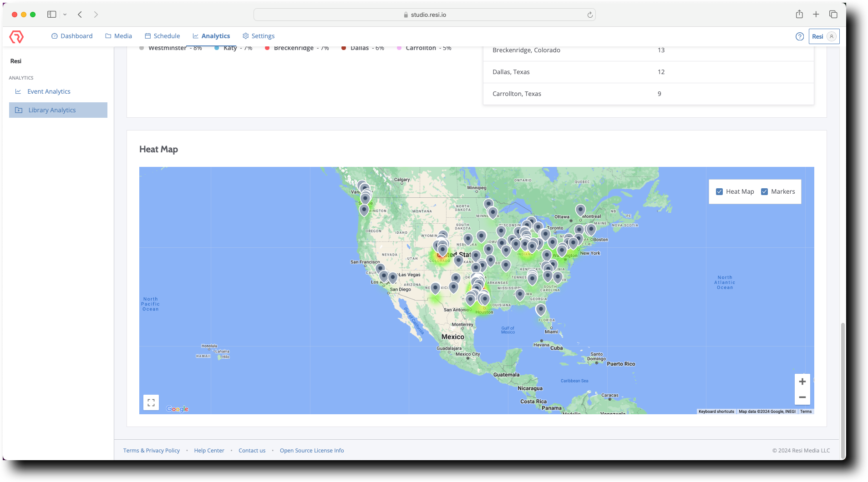Disable the Markers checkbox

pyautogui.click(x=765, y=191)
